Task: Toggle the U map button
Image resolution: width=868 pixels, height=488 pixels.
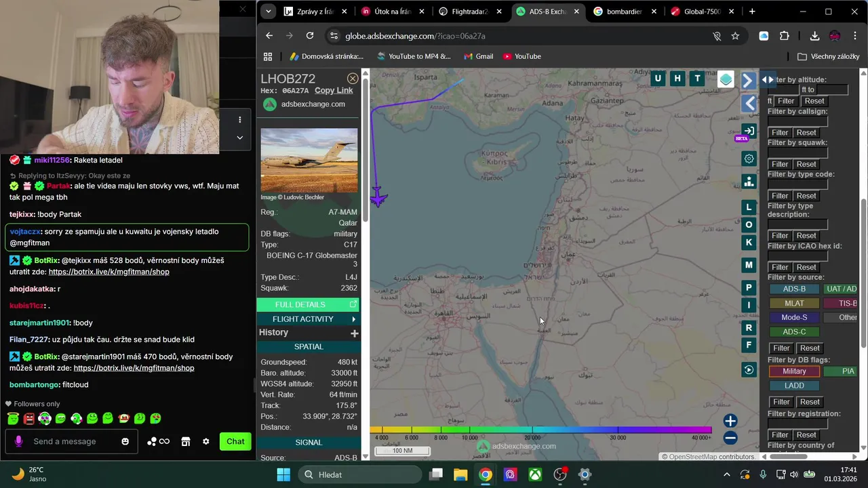Action: [657, 79]
